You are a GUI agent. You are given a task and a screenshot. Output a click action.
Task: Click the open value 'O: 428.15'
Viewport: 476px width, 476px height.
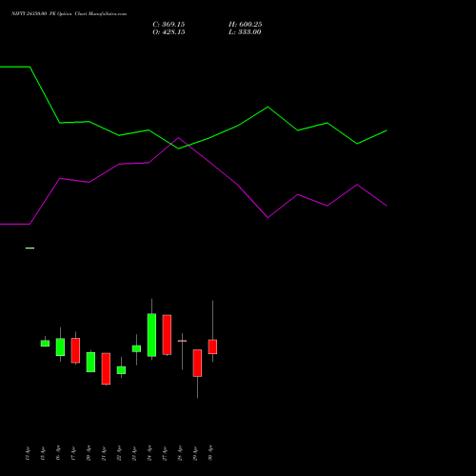169,32
